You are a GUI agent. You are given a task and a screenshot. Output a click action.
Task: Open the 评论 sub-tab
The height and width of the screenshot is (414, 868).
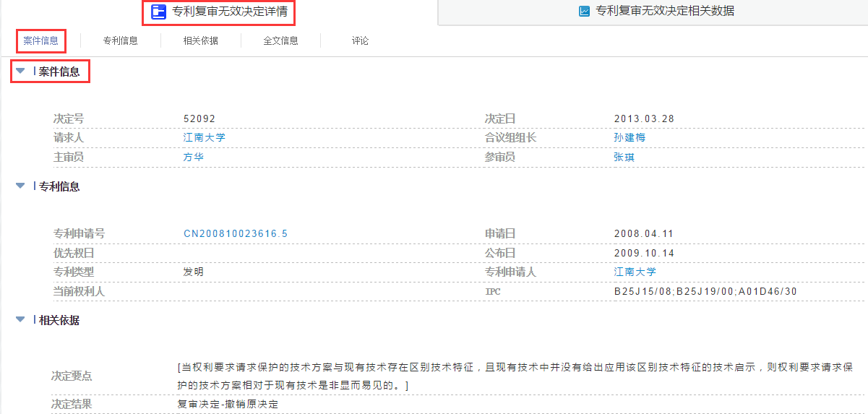(360, 40)
